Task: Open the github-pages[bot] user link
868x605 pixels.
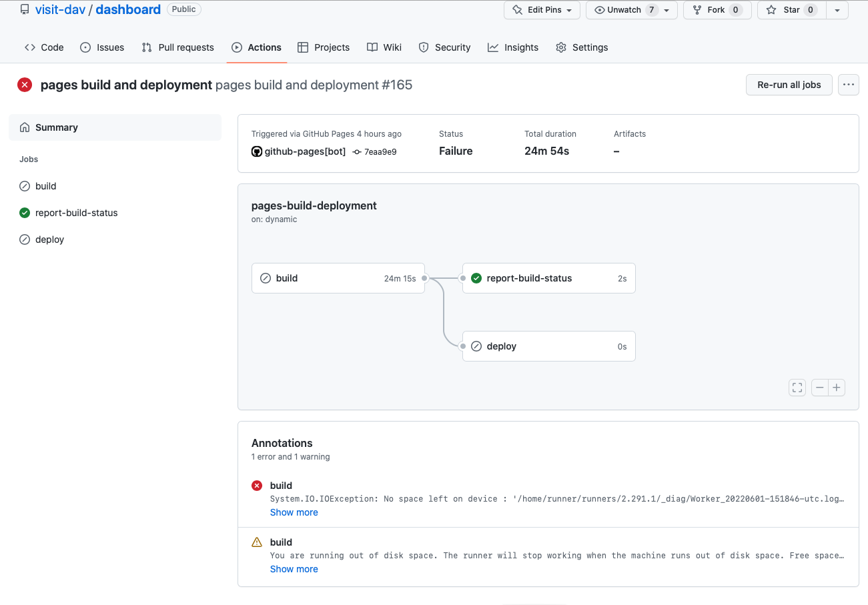Action: (305, 151)
